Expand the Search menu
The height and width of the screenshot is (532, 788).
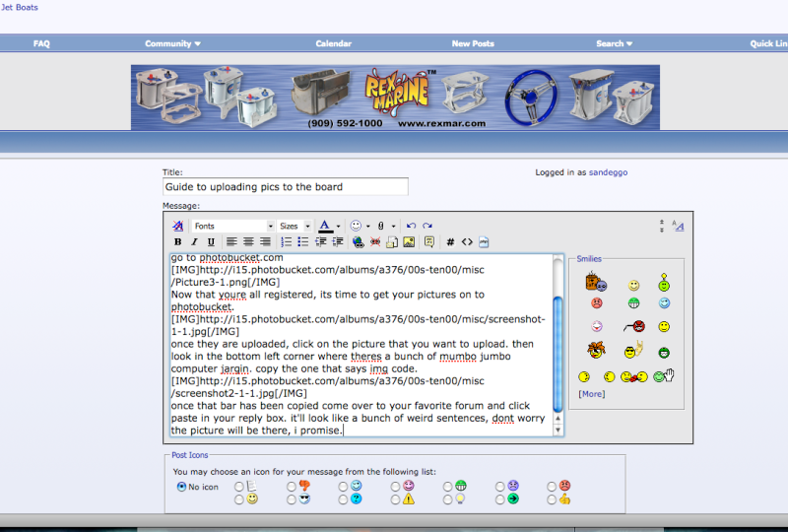[x=614, y=43]
